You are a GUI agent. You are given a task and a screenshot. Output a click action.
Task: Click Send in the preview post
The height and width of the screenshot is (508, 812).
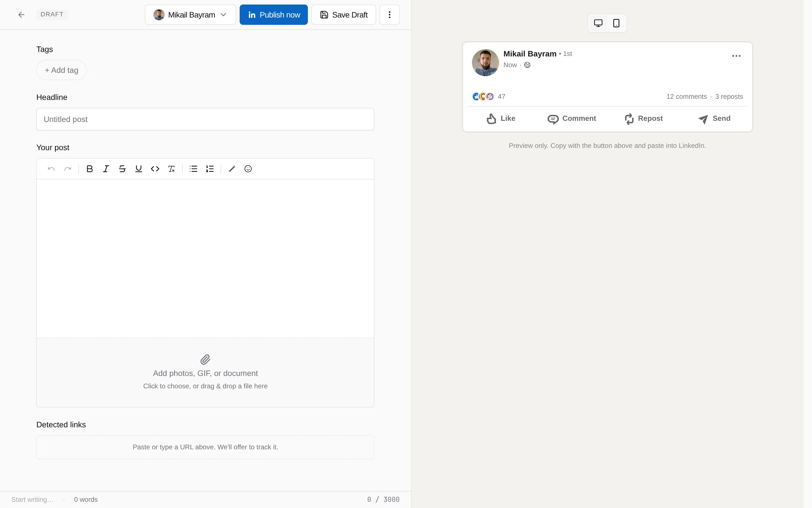[714, 119]
